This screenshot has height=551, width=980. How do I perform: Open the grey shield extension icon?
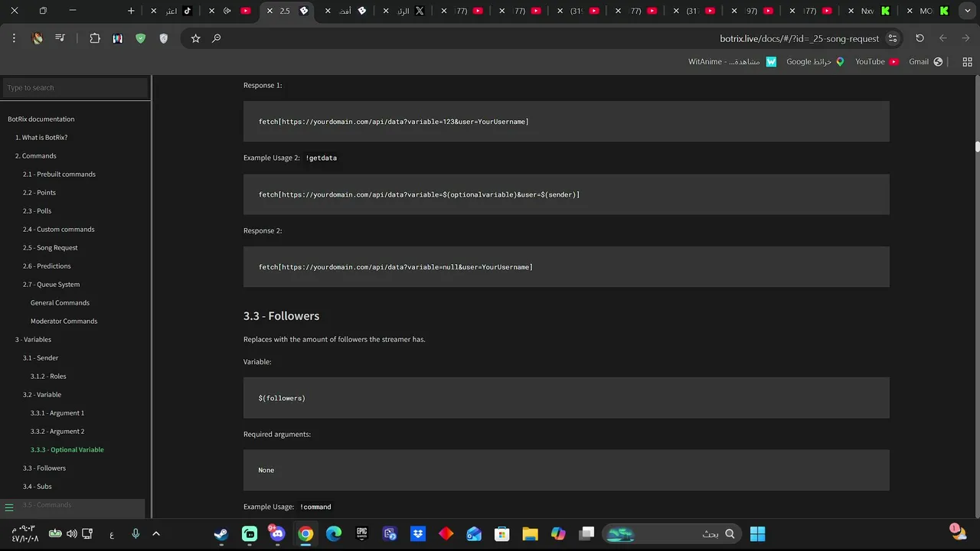coord(163,38)
